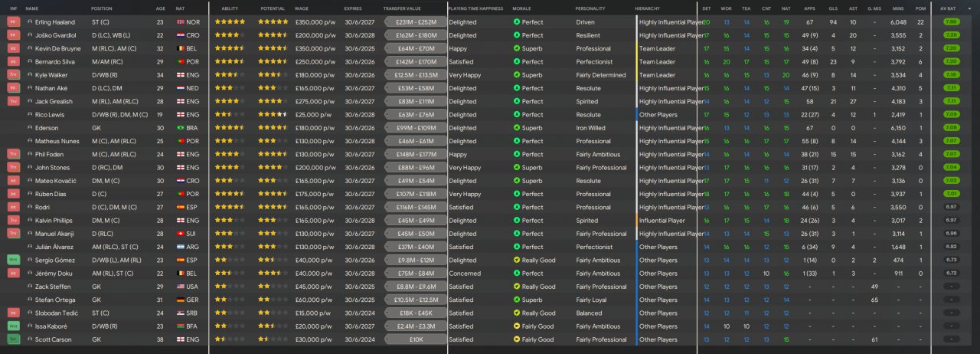
Task: Click the Switzerland flag in Manuel Akanji's row
Action: [180, 234]
